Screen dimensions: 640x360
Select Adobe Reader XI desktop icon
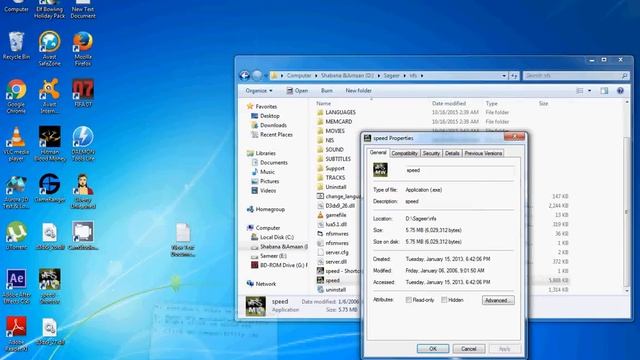(x=16, y=334)
